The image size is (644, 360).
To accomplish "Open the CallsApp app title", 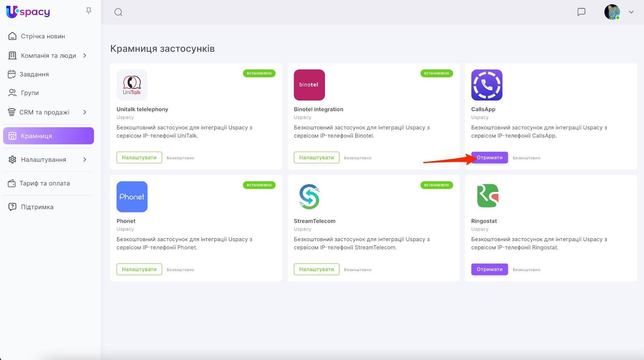I will [483, 109].
